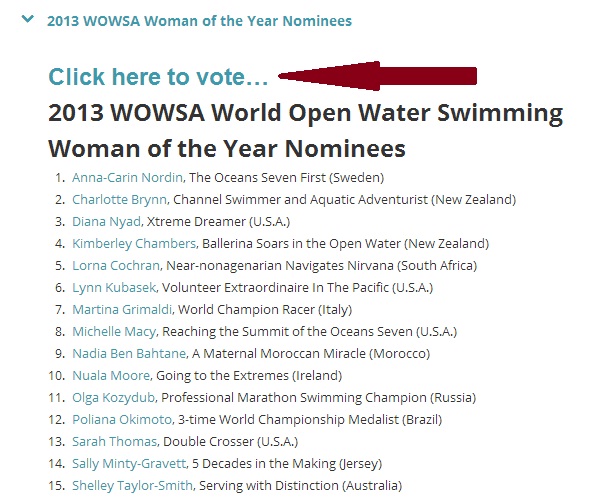
Task: Collapse the section using the chevron icon
Action: pos(28,19)
